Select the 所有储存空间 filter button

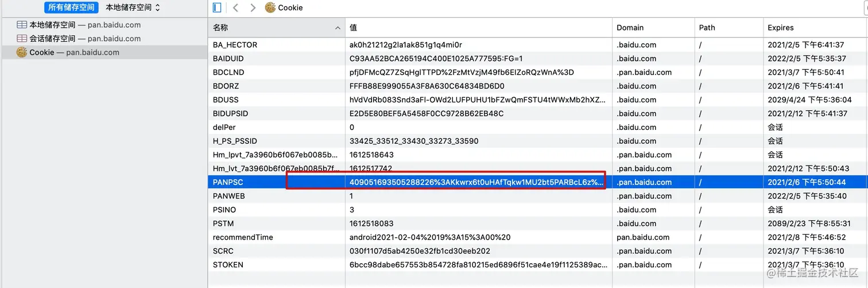tap(71, 7)
